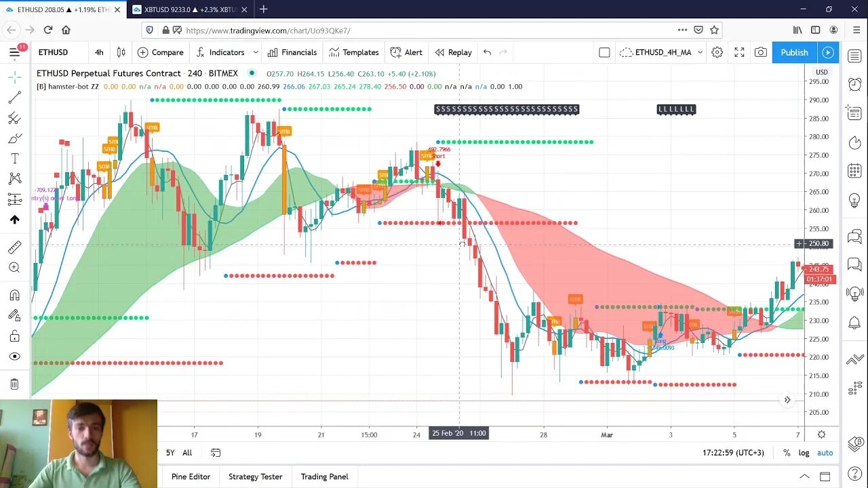Screen dimensions: 868x488
Task: Open the chart patterns tool
Action: point(14,179)
